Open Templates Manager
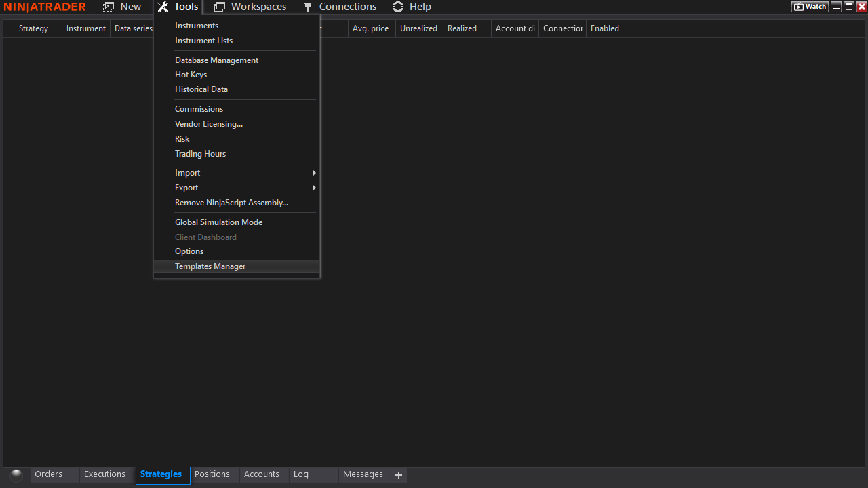Screen dimensions: 868x488 click(x=237, y=266)
